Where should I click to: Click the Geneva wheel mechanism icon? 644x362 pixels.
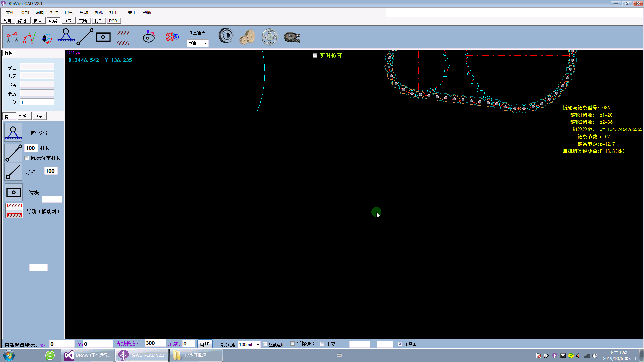(x=172, y=37)
